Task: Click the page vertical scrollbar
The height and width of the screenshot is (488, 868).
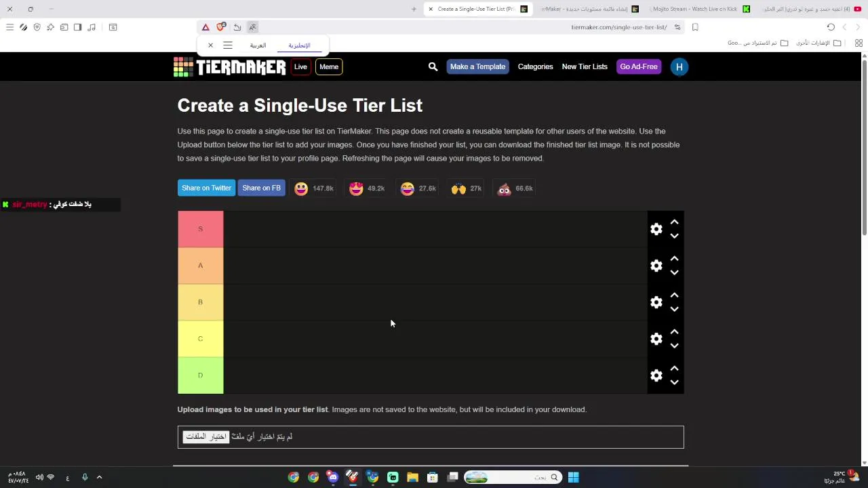Action: 864,149
